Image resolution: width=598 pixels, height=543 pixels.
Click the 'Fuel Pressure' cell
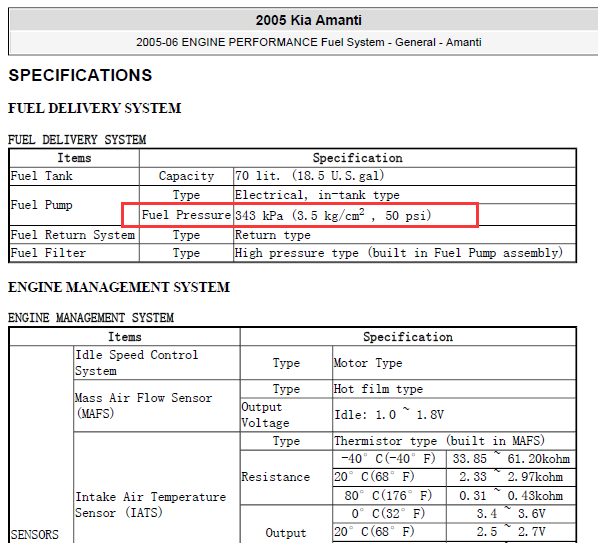tap(186, 215)
